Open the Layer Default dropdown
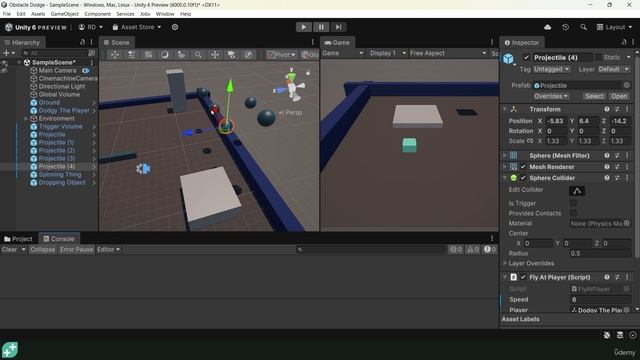 click(x=613, y=69)
